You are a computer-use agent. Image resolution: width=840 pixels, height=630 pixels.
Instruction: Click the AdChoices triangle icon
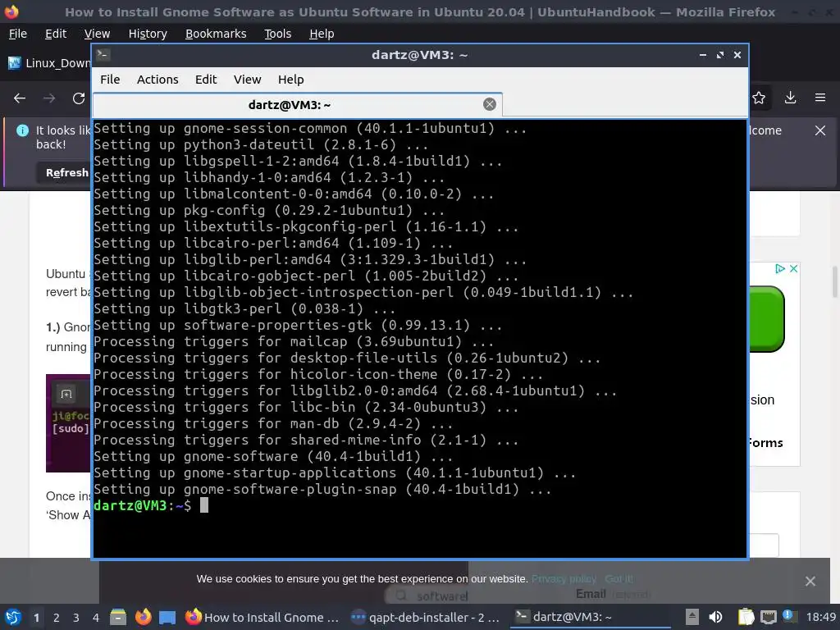tap(781, 268)
